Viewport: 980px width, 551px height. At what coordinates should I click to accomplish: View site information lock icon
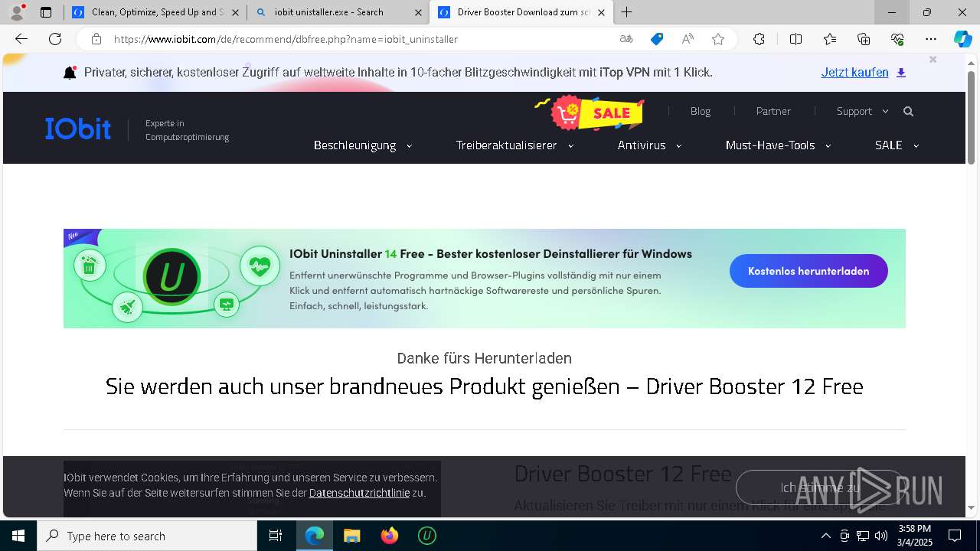(96, 39)
